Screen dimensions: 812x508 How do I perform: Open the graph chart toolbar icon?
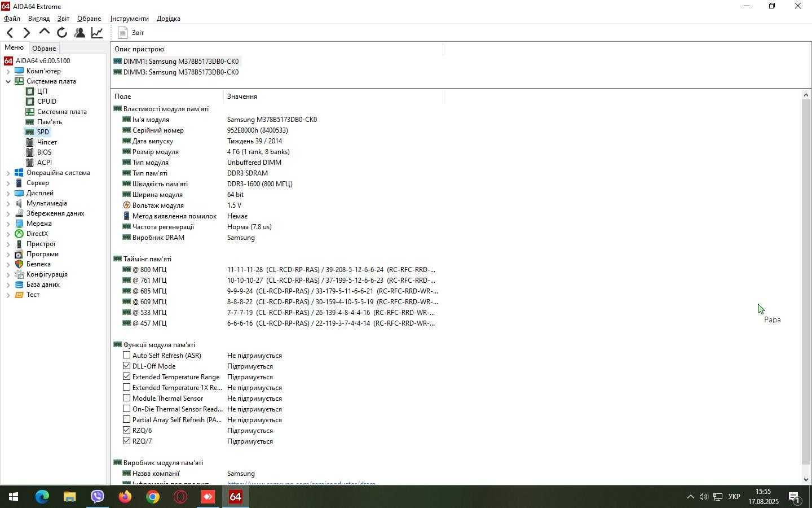[97, 33]
